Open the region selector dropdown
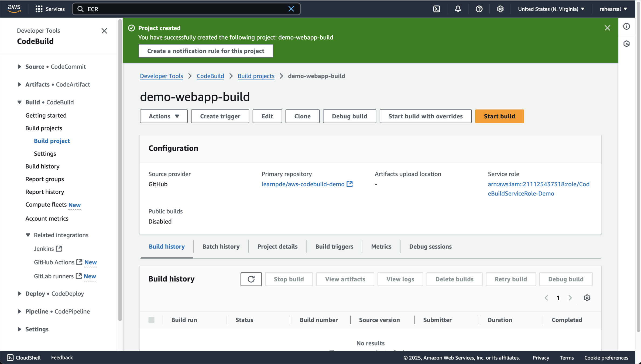Viewport: 641px width, 364px height. tap(551, 9)
